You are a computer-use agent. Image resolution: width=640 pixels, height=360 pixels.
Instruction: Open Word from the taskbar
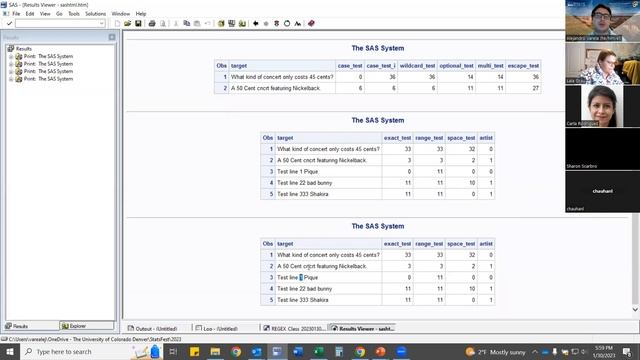point(298,351)
